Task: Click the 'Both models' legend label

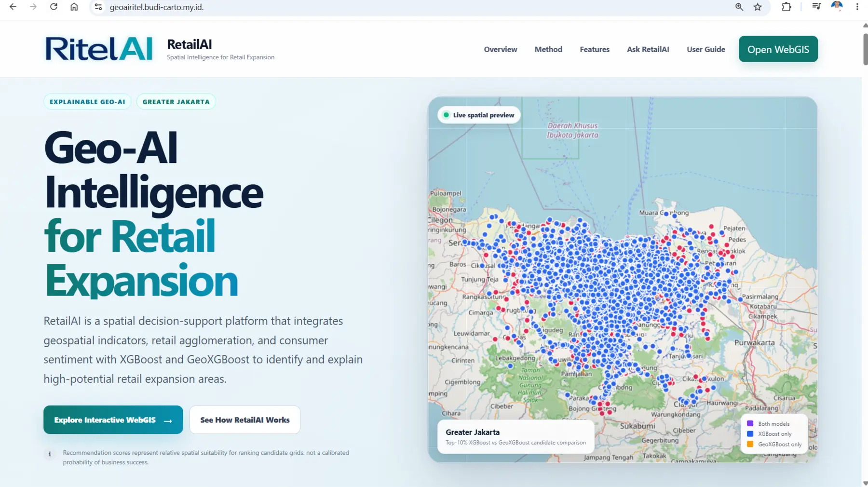Action: click(773, 424)
